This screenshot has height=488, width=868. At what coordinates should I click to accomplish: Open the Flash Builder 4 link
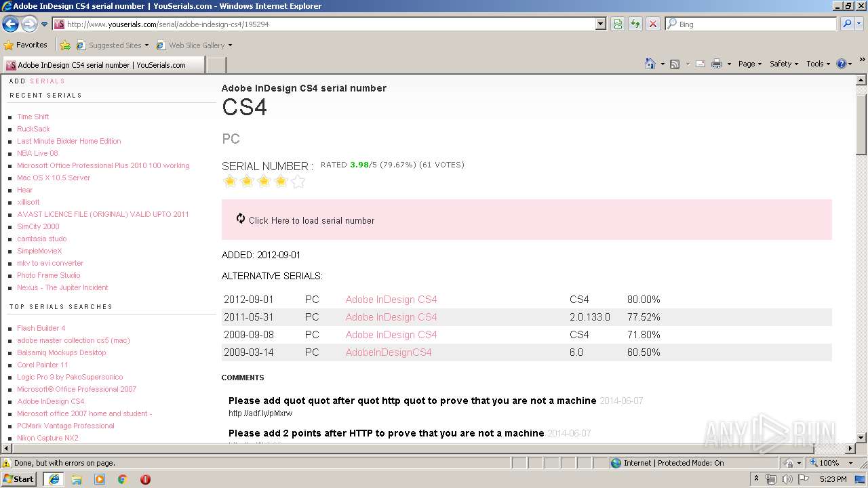tap(41, 328)
